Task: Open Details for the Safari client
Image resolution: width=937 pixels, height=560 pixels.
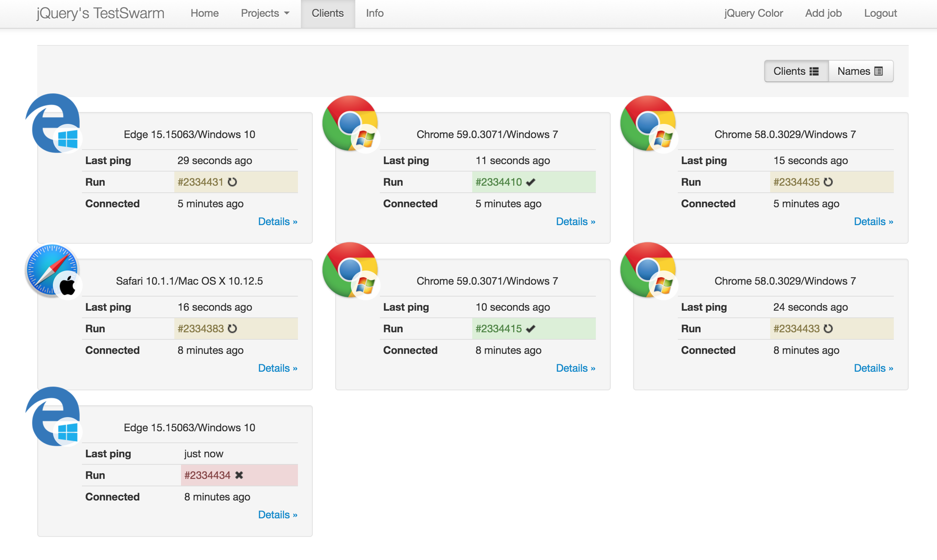Action: [x=277, y=368]
